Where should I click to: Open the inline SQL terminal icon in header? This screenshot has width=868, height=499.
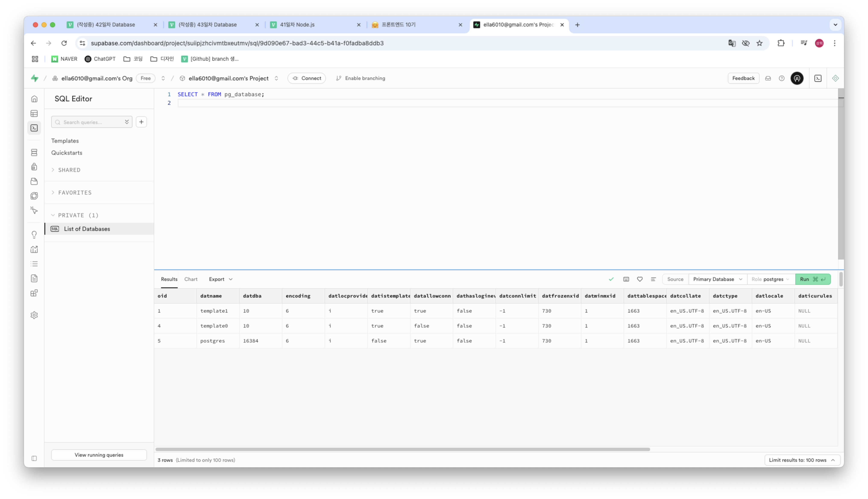coord(818,78)
